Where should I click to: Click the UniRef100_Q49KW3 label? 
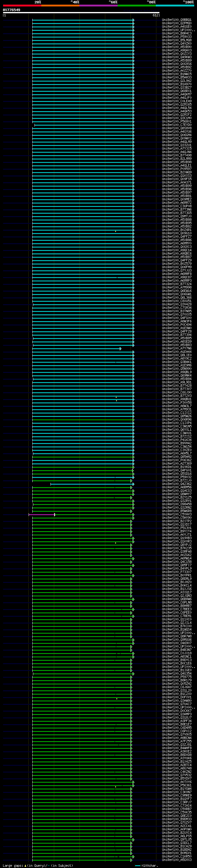pyautogui.click(x=177, y=57)
